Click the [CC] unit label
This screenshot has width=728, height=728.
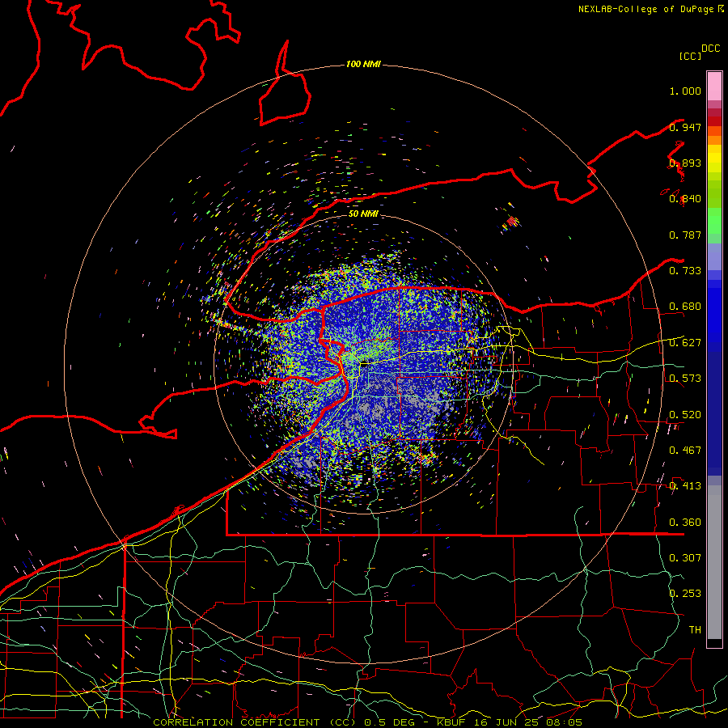tap(690, 56)
